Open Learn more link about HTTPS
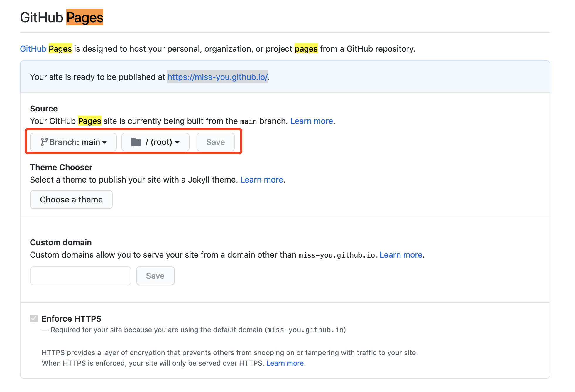 (285, 363)
